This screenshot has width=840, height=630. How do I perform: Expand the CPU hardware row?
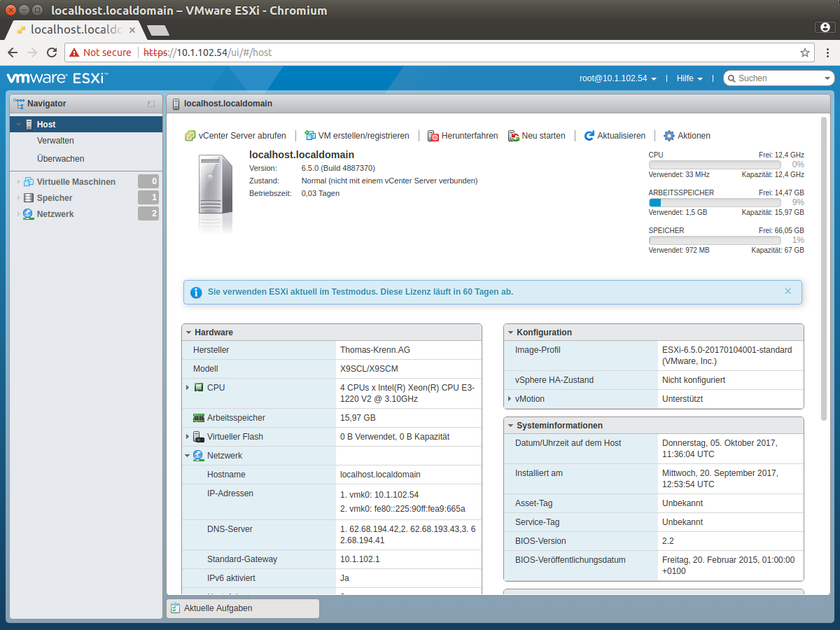point(188,387)
